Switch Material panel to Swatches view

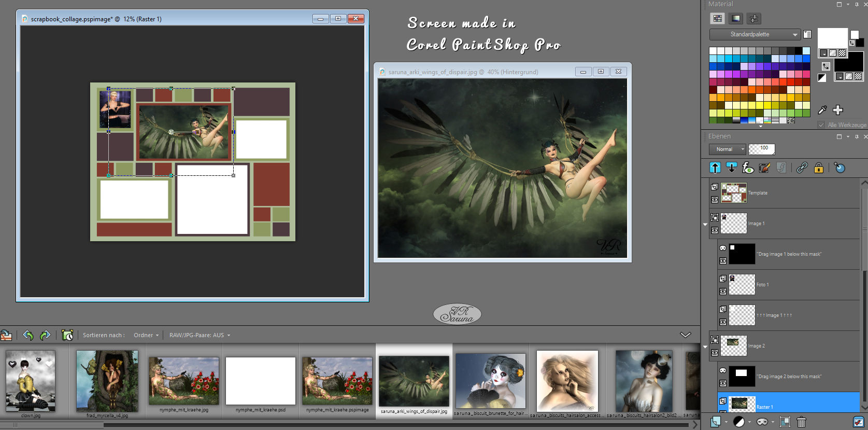[717, 19]
